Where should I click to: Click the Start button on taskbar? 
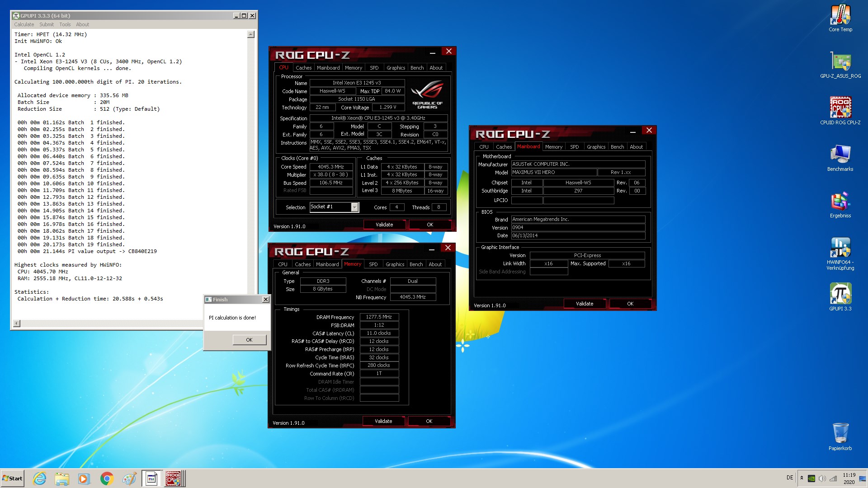click(12, 479)
